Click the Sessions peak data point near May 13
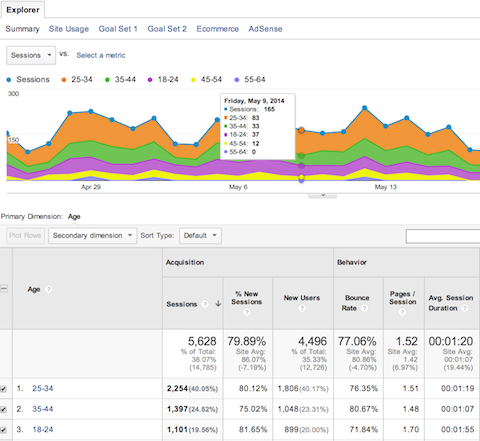 [365, 108]
